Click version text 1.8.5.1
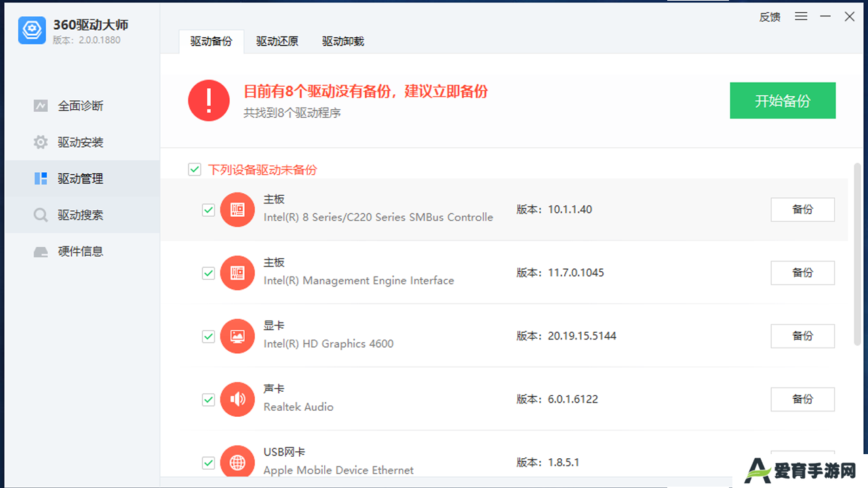The width and height of the screenshot is (868, 488). point(564,462)
